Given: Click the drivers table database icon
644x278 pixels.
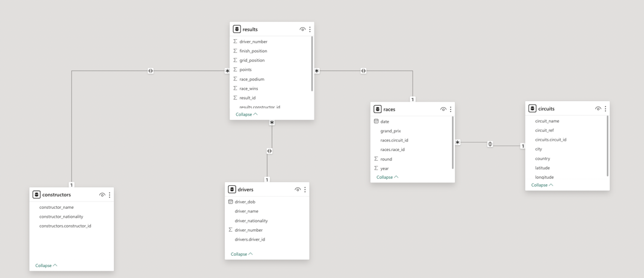Looking at the screenshot, I should [x=232, y=190].
